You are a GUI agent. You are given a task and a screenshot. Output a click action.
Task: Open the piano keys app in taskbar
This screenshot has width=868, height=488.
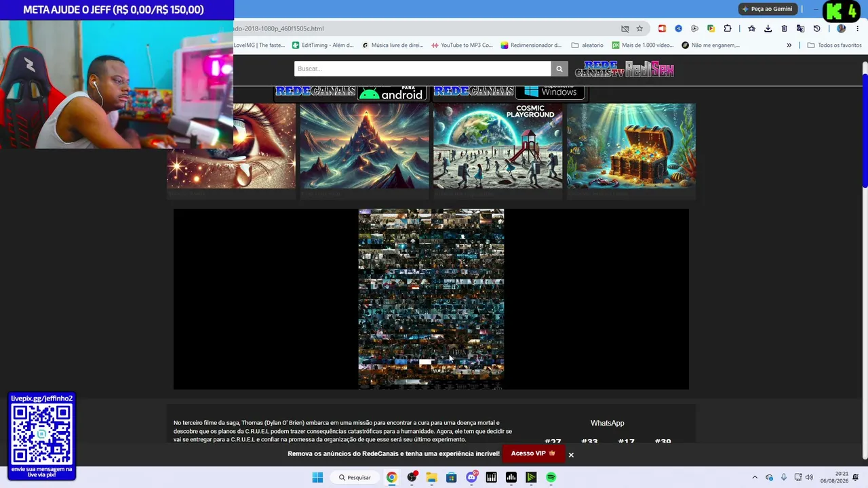point(492,477)
